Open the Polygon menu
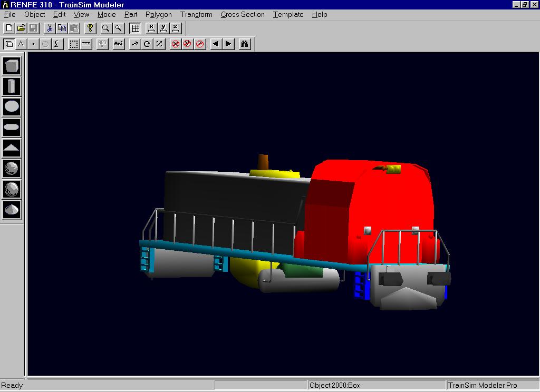Viewport: 540px width, 392px height. click(x=158, y=14)
